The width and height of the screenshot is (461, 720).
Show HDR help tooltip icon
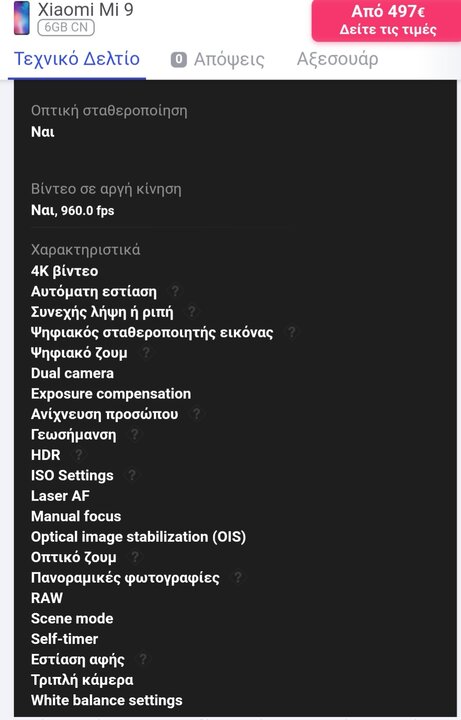coord(79,455)
